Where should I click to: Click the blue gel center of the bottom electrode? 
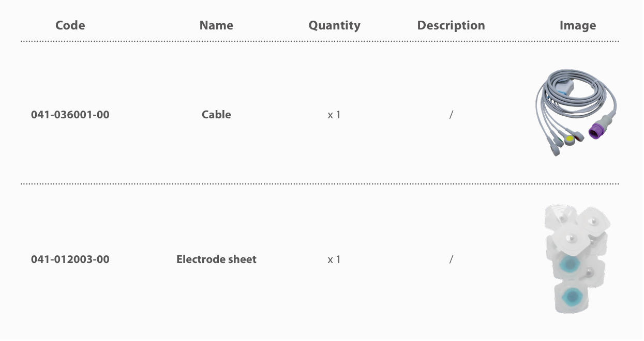coord(572,296)
